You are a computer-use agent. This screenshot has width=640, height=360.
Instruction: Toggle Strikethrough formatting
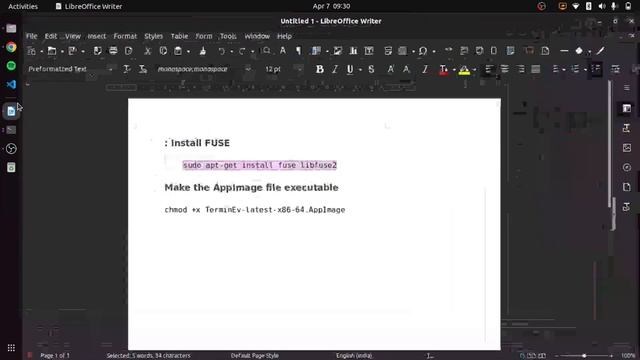click(x=371, y=69)
